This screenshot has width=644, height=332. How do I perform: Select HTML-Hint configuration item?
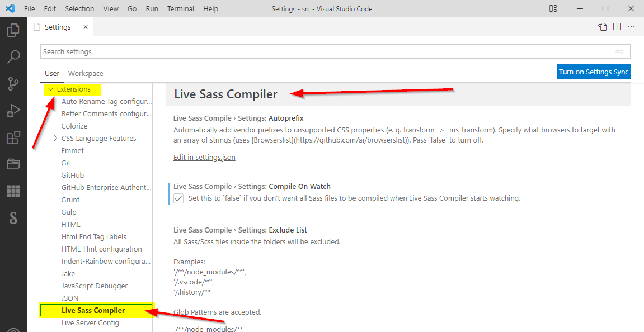(x=101, y=249)
